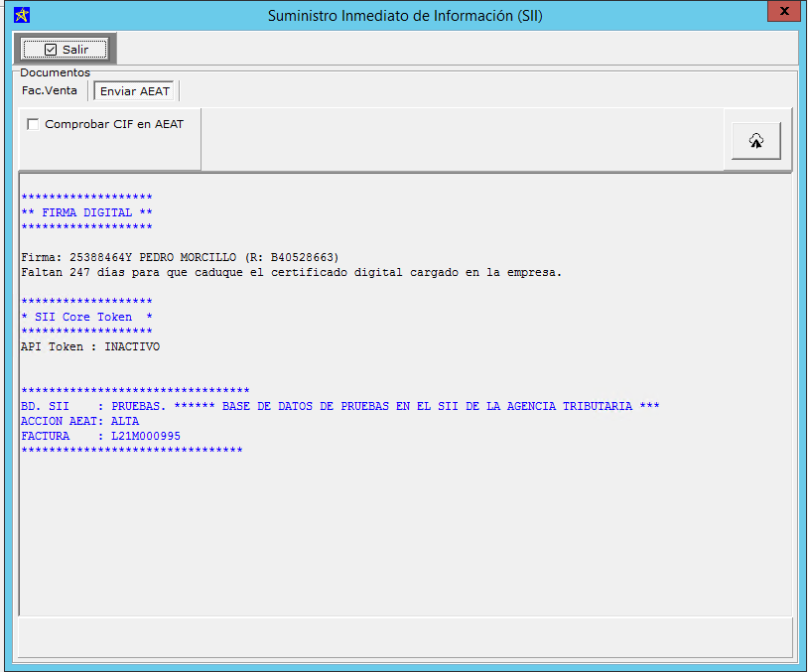808x672 pixels.
Task: Open the Enviar AEAT tab
Action: pos(135,91)
